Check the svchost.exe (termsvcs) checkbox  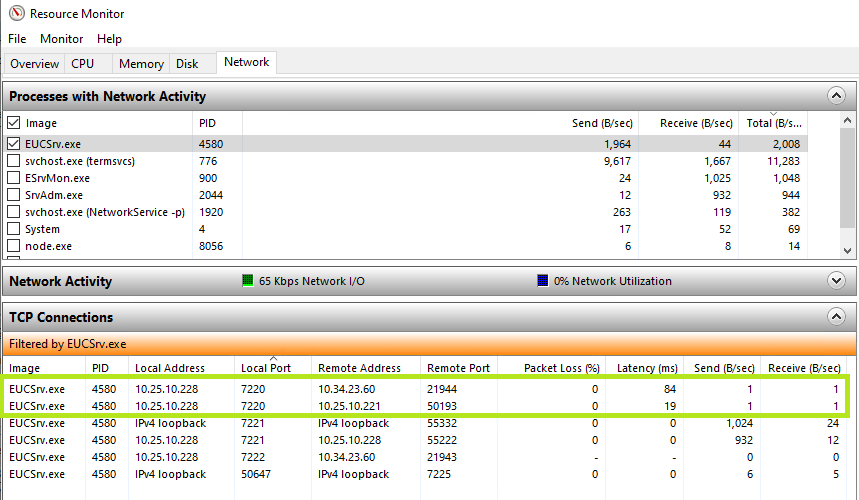click(14, 161)
